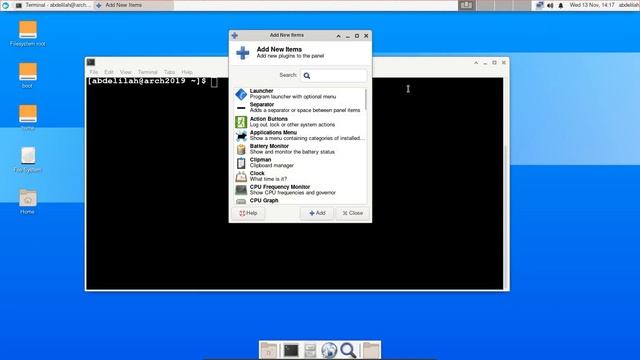Click the Close button in dialog

tap(353, 213)
